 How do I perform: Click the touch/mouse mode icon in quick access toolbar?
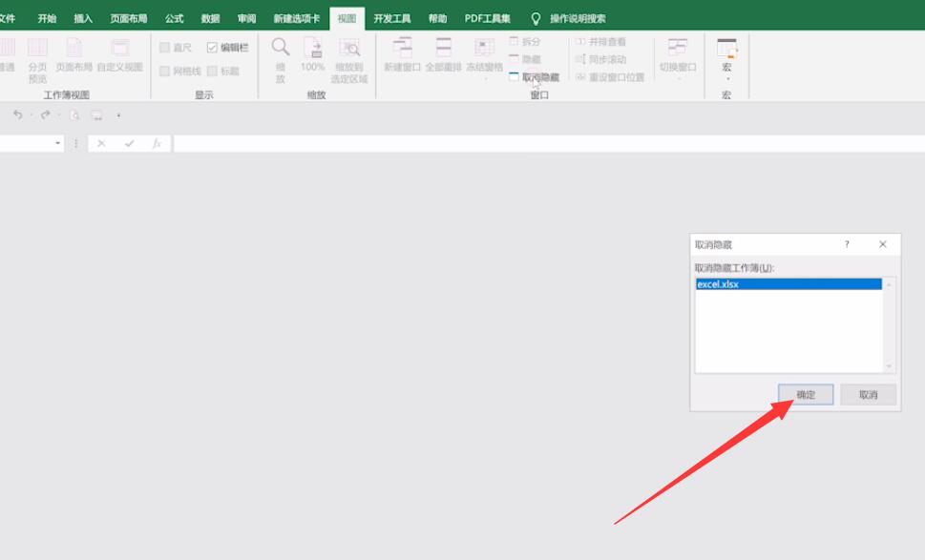point(96,114)
